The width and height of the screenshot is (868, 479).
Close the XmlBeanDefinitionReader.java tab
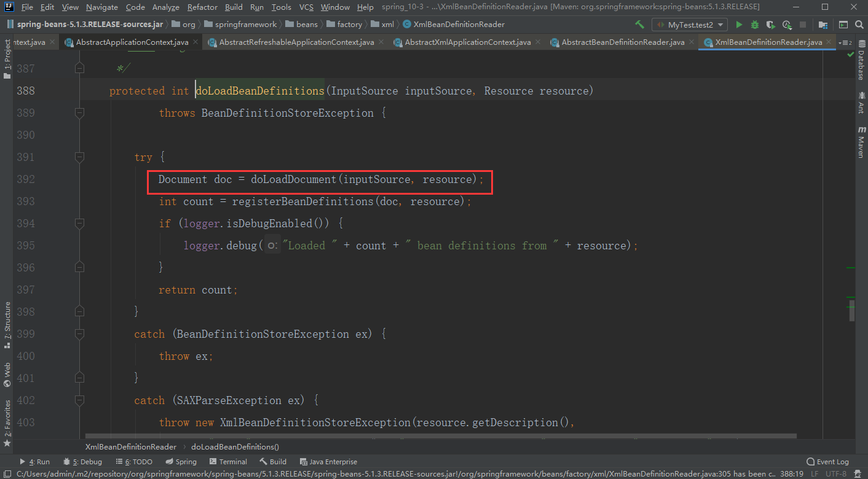click(829, 42)
